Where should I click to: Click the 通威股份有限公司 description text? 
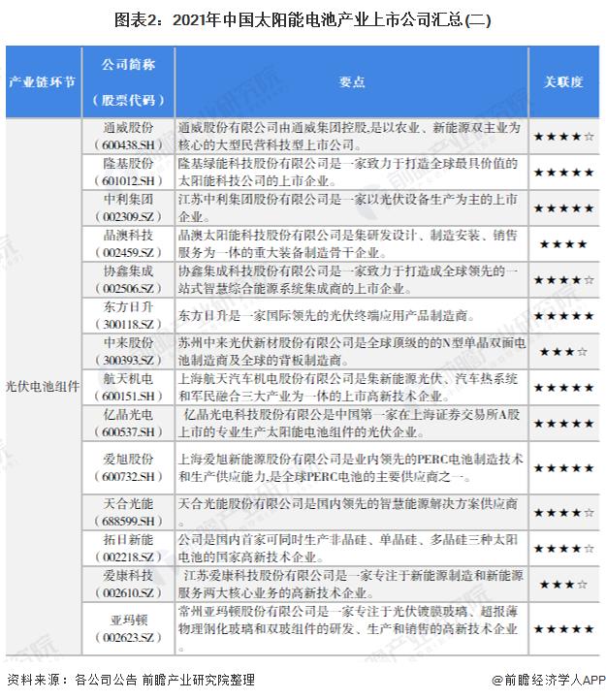(x=350, y=137)
